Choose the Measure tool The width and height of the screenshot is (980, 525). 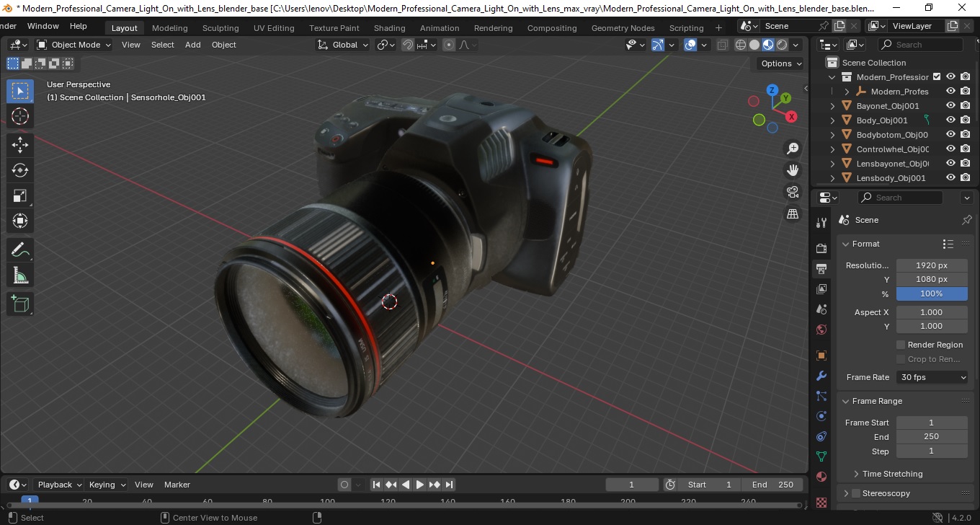[x=20, y=275]
